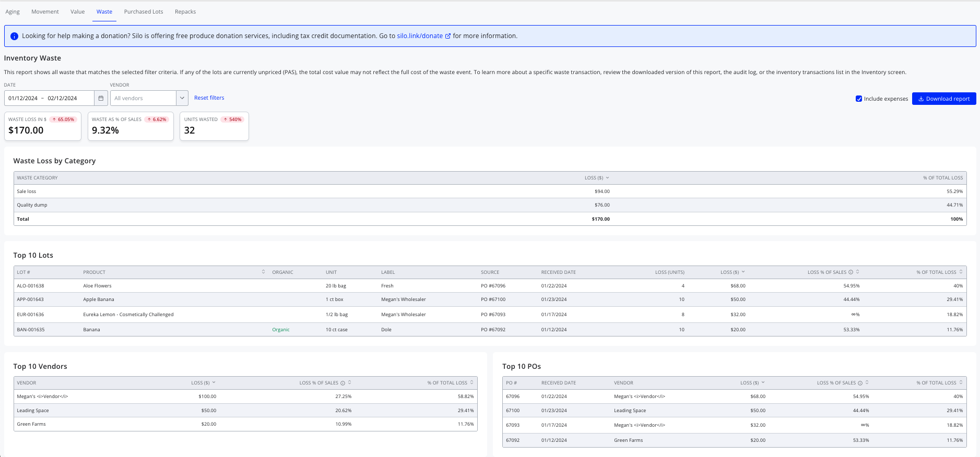Click lot BAN-001635

31,330
